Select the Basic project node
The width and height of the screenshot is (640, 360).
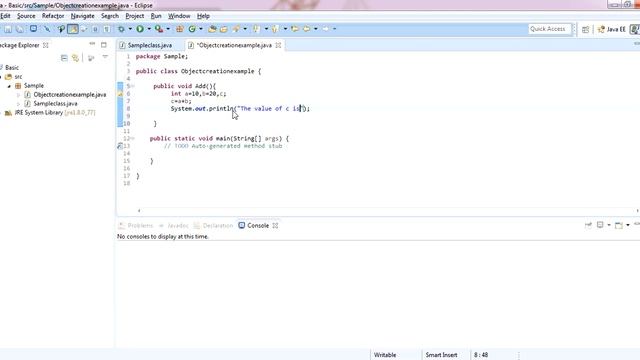[x=12, y=67]
